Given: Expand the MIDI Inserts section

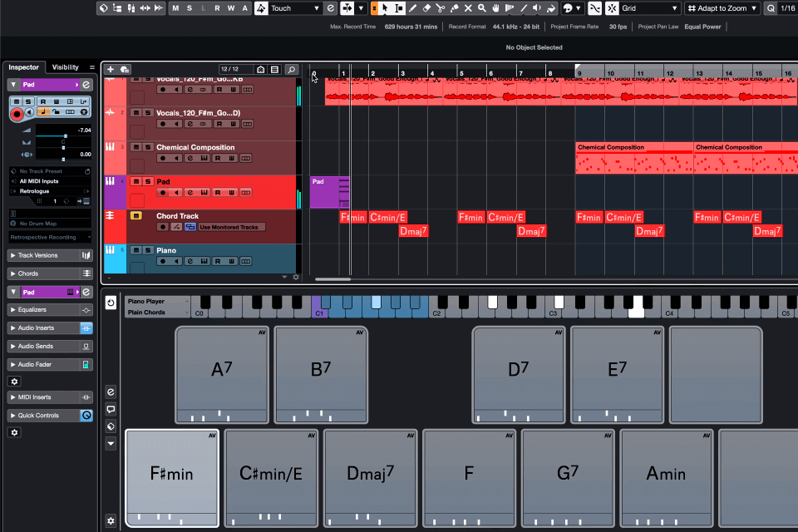Looking at the screenshot, I should tap(43, 397).
